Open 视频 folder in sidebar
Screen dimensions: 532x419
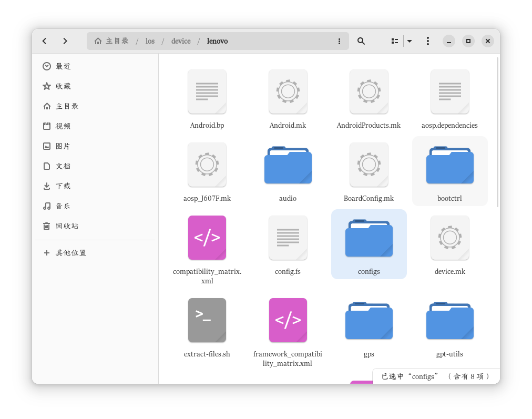coord(95,126)
